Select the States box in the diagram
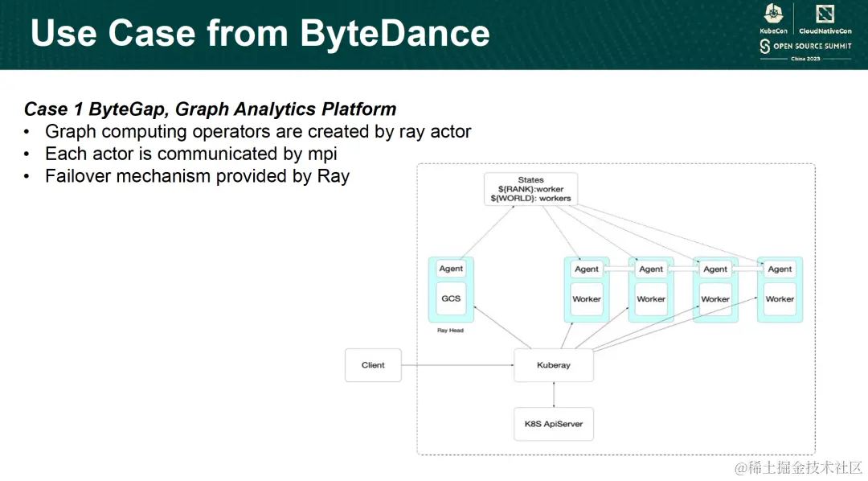The image size is (868, 481). pyautogui.click(x=531, y=189)
